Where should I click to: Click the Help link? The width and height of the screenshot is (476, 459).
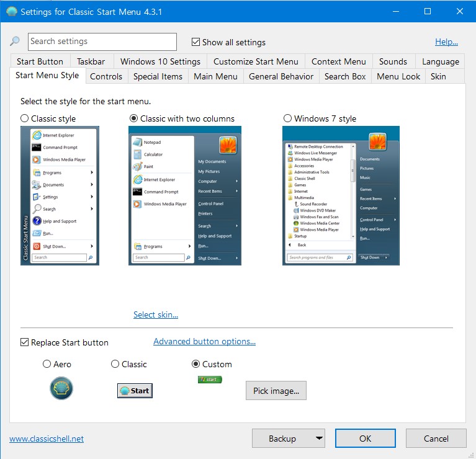point(446,42)
